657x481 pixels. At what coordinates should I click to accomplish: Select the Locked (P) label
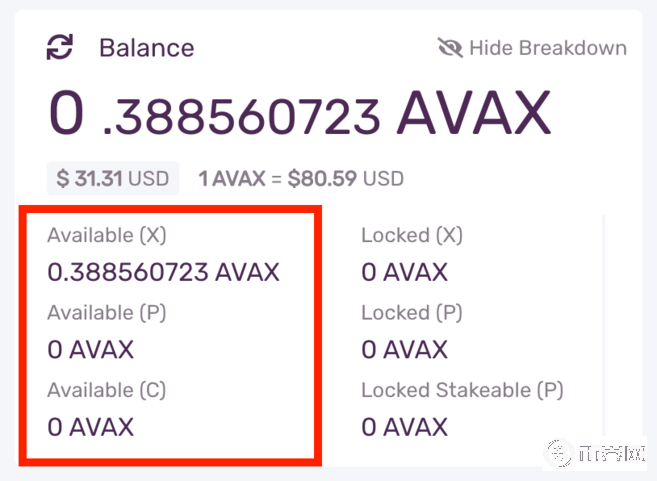(412, 313)
